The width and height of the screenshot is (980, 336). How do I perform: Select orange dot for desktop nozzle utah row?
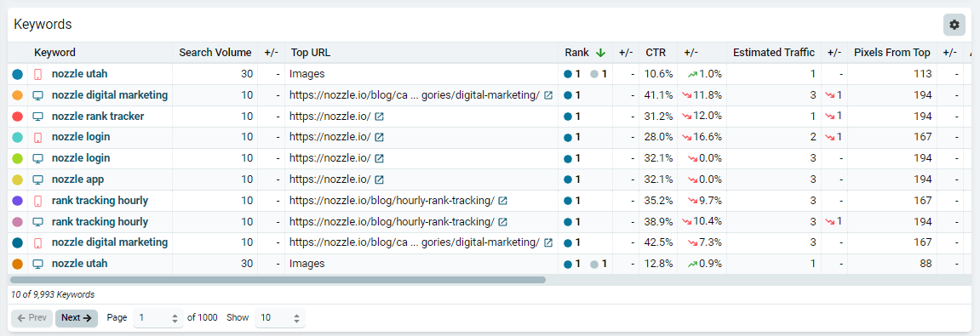(x=18, y=265)
